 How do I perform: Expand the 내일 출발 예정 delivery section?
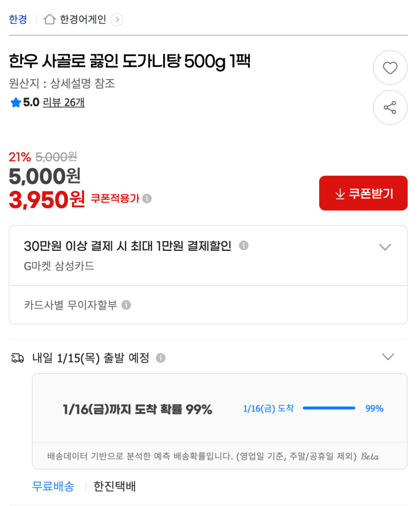click(x=388, y=357)
